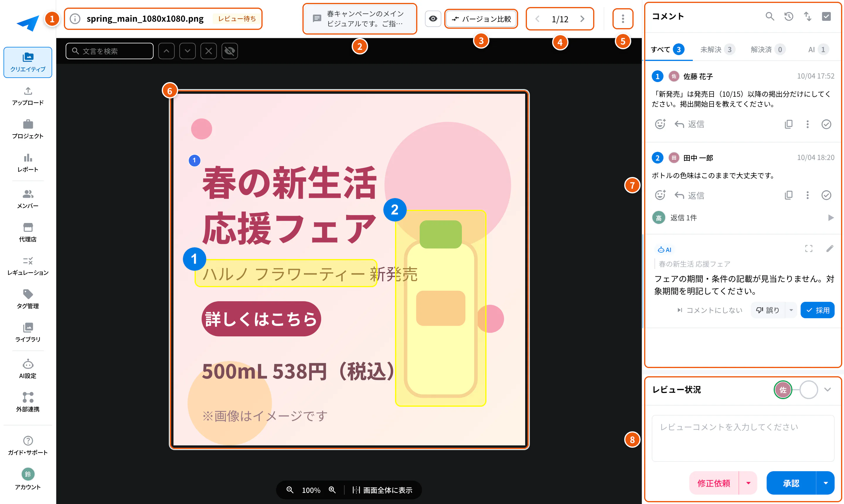
Task: Clear the text search
Action: click(209, 51)
